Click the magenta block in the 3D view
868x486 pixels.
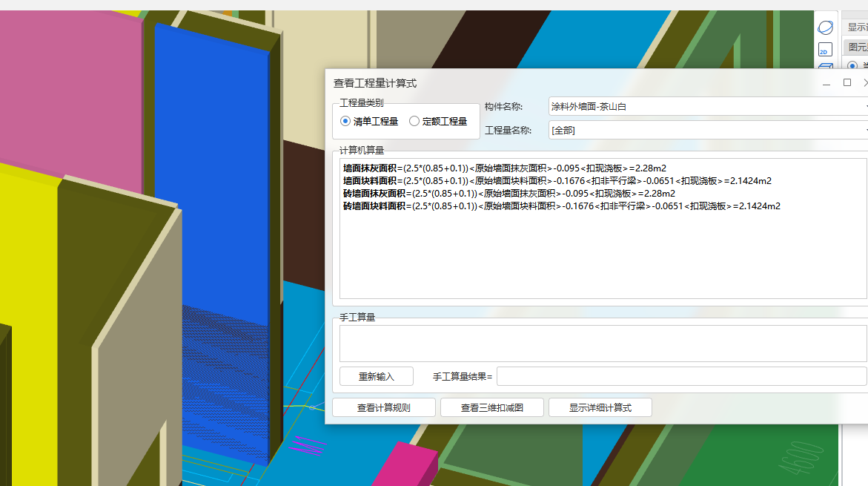(x=411, y=463)
